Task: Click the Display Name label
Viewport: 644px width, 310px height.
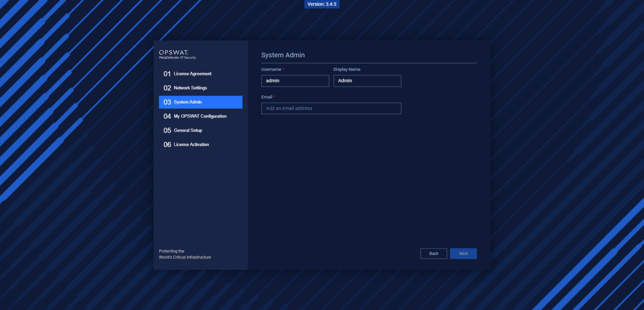Action: tap(347, 69)
